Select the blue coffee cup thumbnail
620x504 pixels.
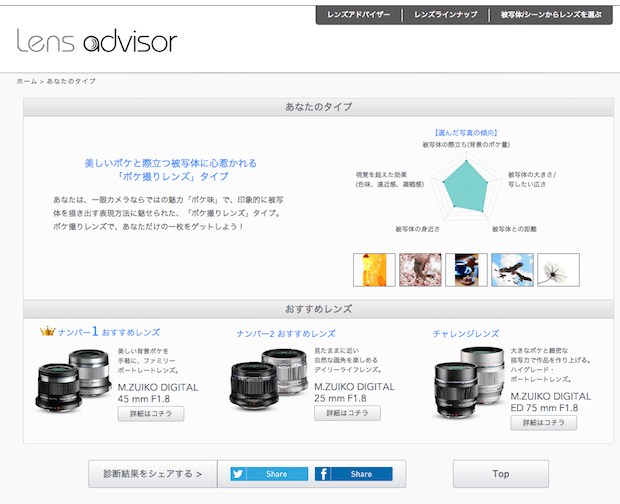coord(466,270)
